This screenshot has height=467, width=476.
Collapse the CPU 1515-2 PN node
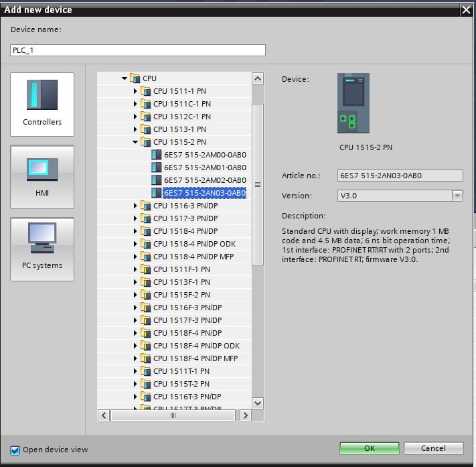coord(135,142)
